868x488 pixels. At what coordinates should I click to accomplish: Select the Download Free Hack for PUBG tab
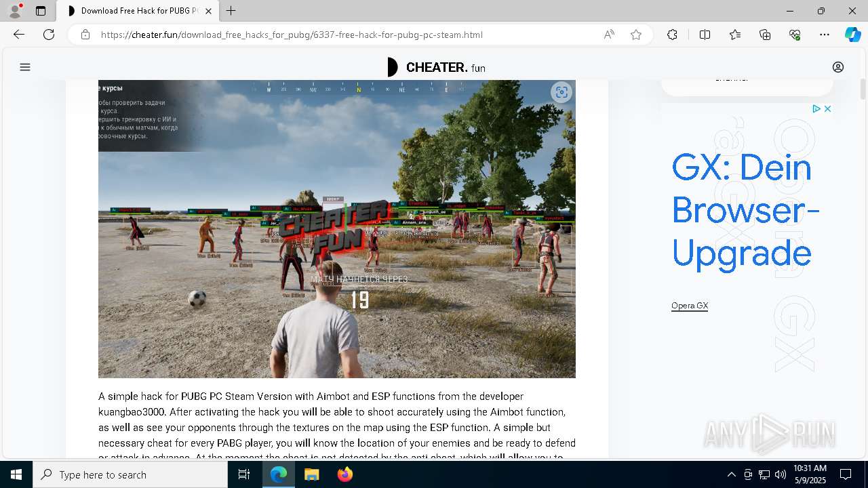pos(138,11)
